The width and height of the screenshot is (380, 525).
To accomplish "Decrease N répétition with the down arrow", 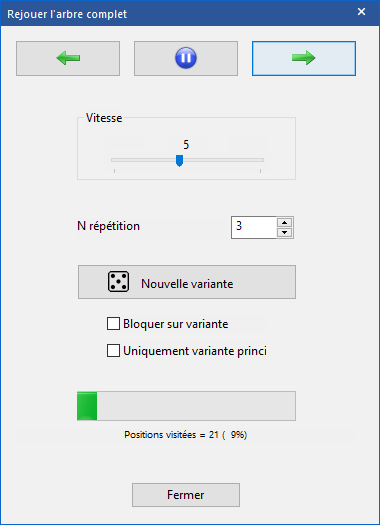I will (x=285, y=232).
